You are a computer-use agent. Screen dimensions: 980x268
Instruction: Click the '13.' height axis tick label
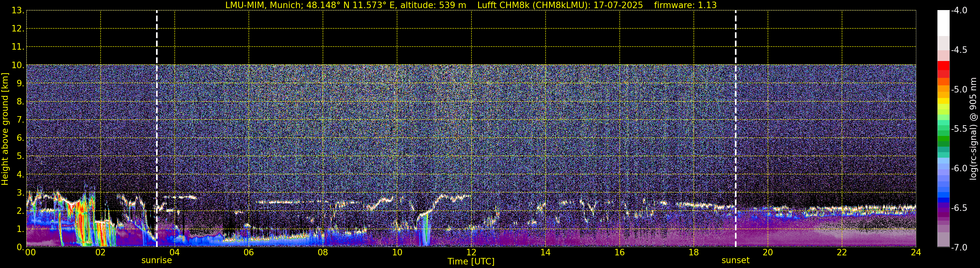pyautogui.click(x=18, y=11)
